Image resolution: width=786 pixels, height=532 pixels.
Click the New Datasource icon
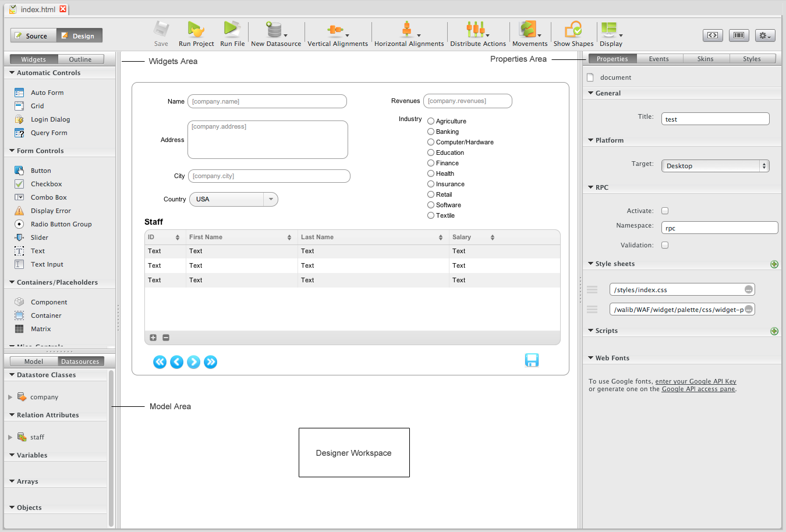pyautogui.click(x=274, y=29)
